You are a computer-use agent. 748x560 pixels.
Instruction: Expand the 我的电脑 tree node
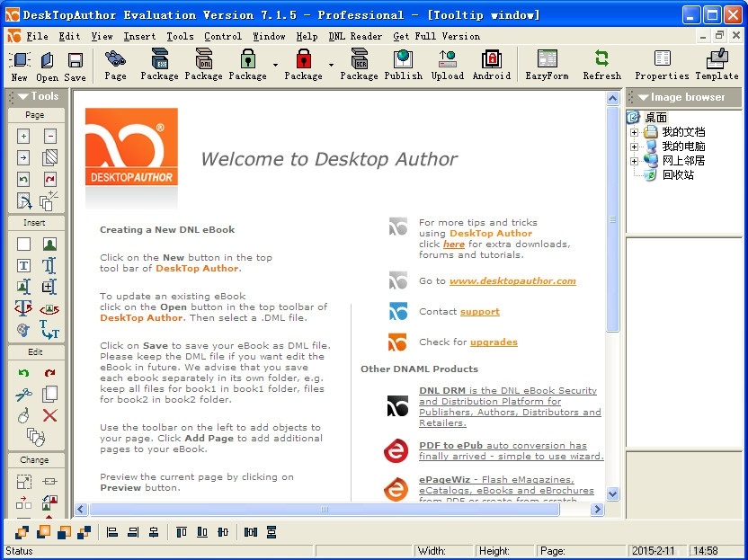click(634, 147)
